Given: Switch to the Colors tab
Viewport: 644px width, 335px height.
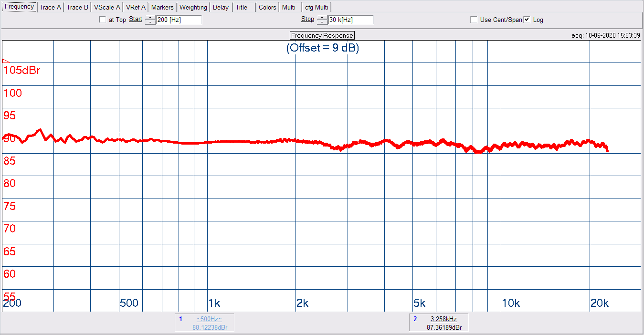Looking at the screenshot, I should pos(267,7).
